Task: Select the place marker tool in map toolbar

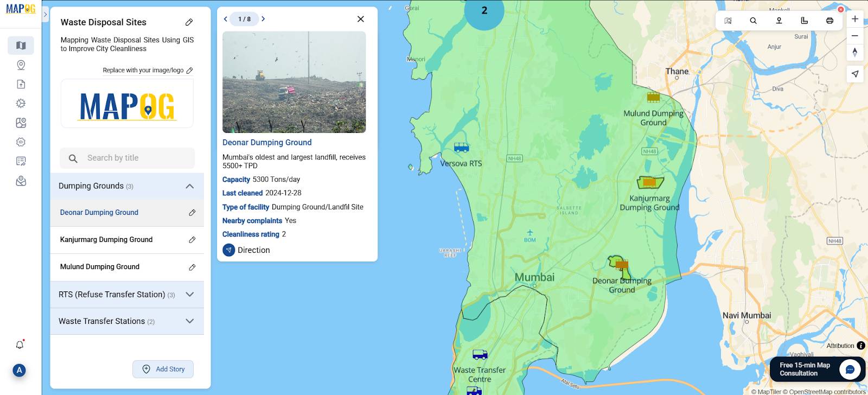Action: pos(778,21)
